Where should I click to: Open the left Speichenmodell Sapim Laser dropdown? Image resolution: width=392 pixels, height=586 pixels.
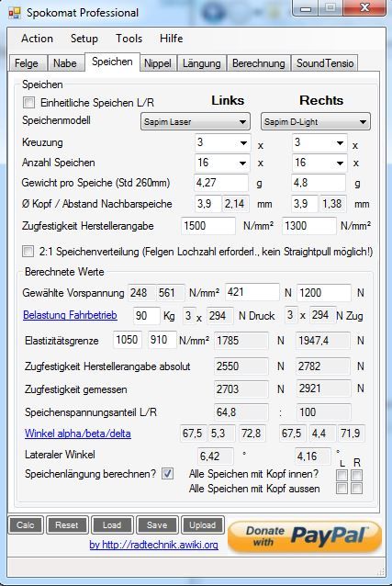pyautogui.click(x=196, y=122)
